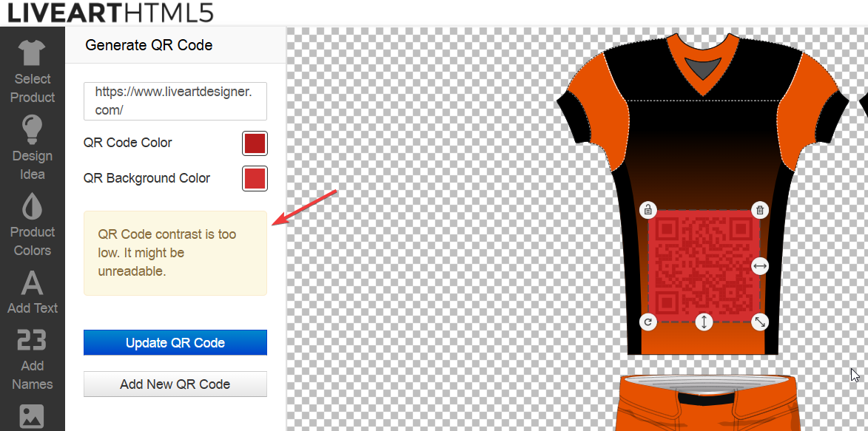Viewport: 868px width, 431px height.
Task: Click the image gallery icon in sidebar
Action: point(33,415)
